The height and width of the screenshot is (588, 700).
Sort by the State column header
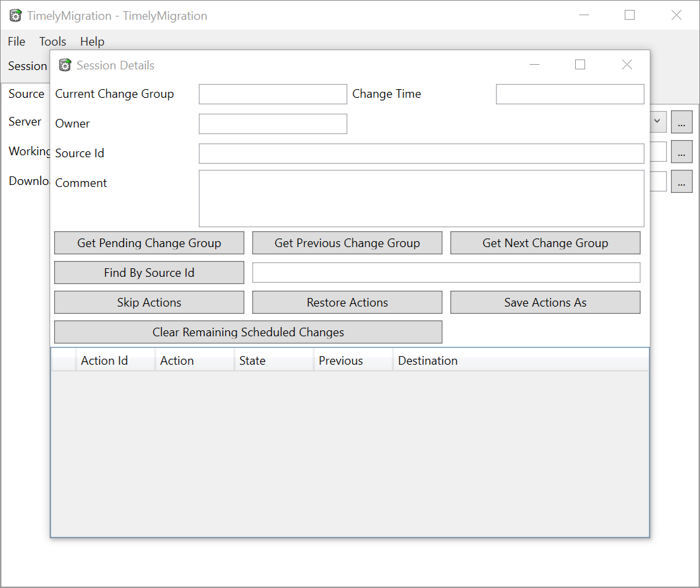[x=273, y=360]
